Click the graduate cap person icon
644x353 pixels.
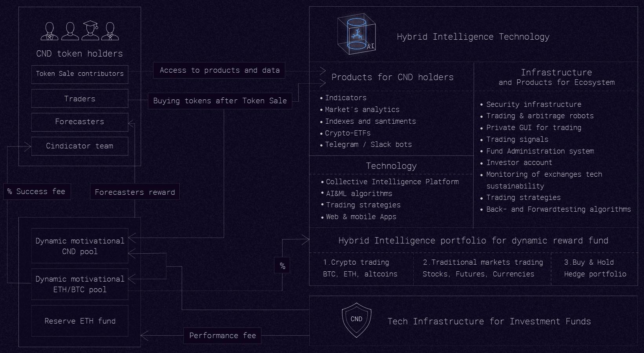90,31
